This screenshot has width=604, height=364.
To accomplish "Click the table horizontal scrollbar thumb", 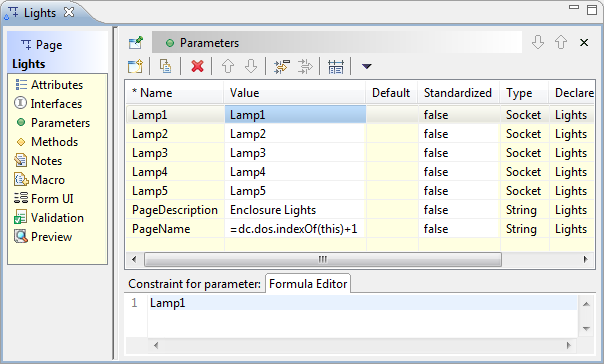I will 323,259.
